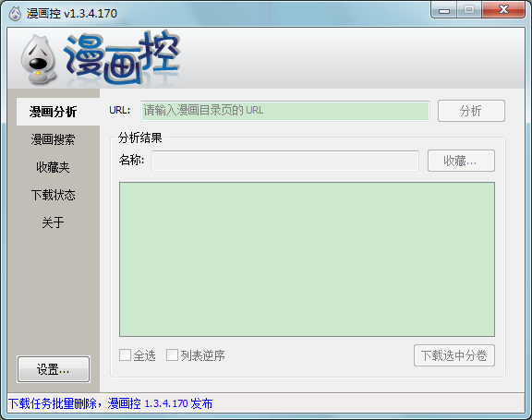532x420 pixels.
Task: Click 下载选中分卷 button
Action: click(x=454, y=355)
